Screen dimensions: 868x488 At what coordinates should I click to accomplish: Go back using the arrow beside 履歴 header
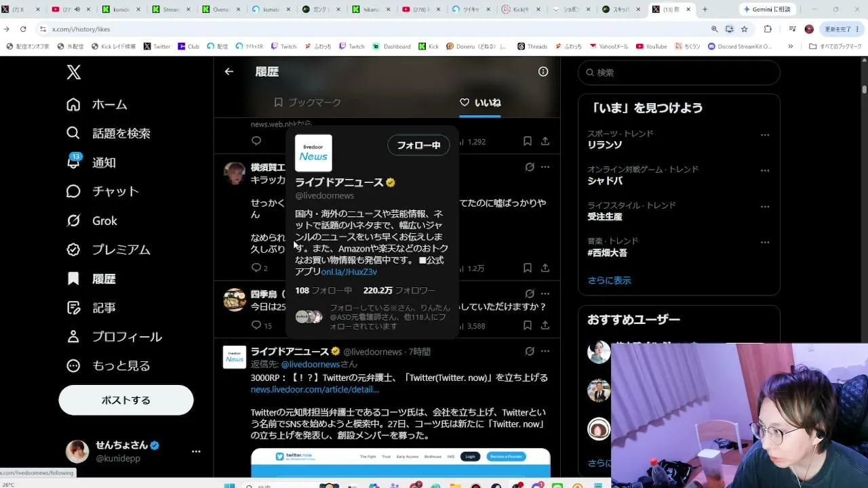coord(229,72)
